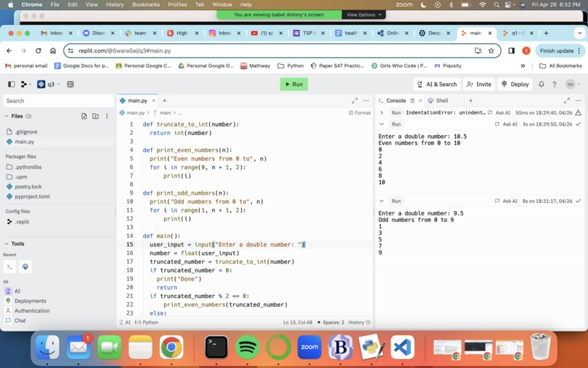Click the Format button
Viewport: 588px width, 368px height.
click(359, 112)
